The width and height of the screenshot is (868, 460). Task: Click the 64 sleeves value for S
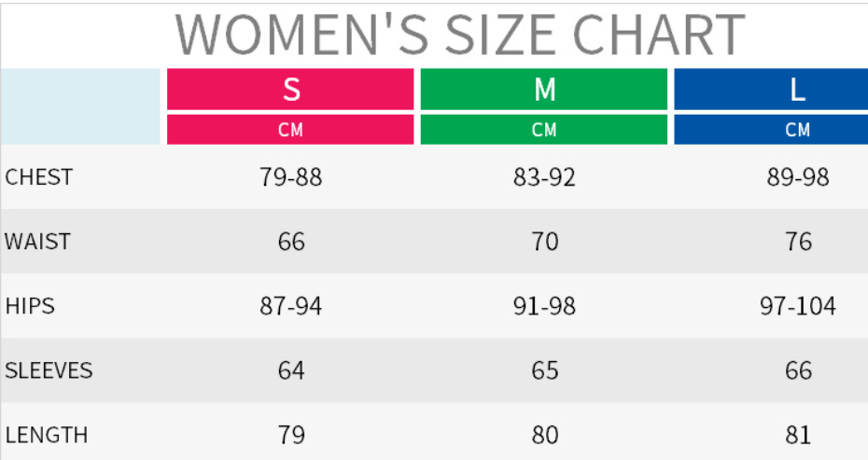click(x=291, y=370)
